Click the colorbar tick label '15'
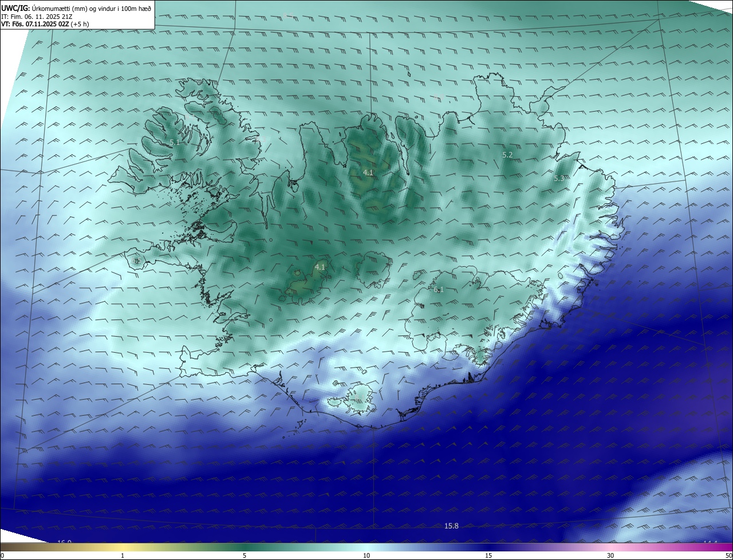733x560 pixels. (488, 555)
